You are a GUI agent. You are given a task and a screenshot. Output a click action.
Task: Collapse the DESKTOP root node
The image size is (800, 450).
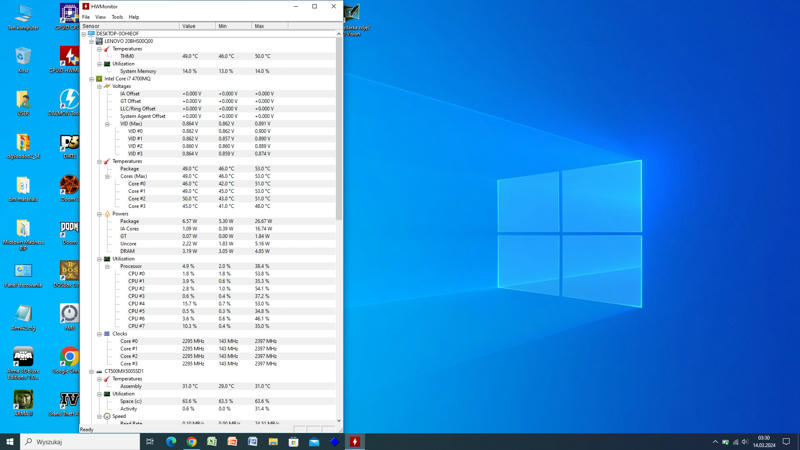(x=84, y=34)
